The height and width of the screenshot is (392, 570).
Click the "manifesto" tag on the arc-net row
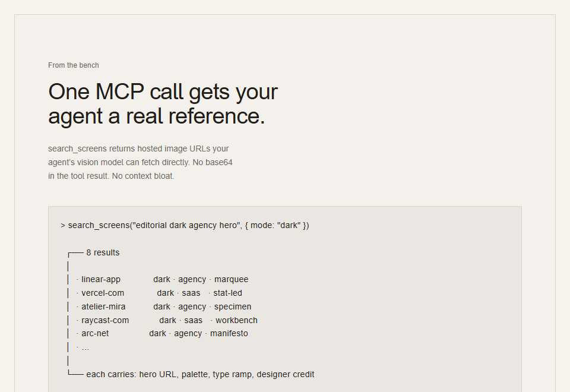[x=229, y=333]
